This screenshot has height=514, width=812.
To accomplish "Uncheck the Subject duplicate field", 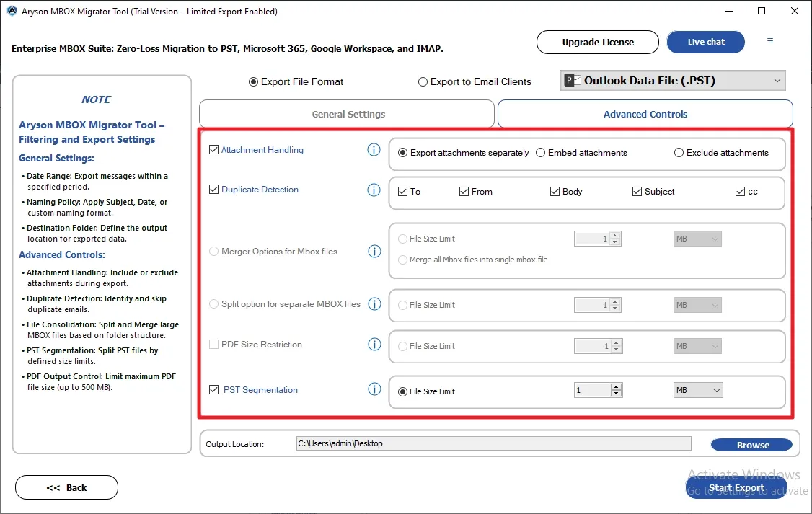I will click(x=637, y=192).
